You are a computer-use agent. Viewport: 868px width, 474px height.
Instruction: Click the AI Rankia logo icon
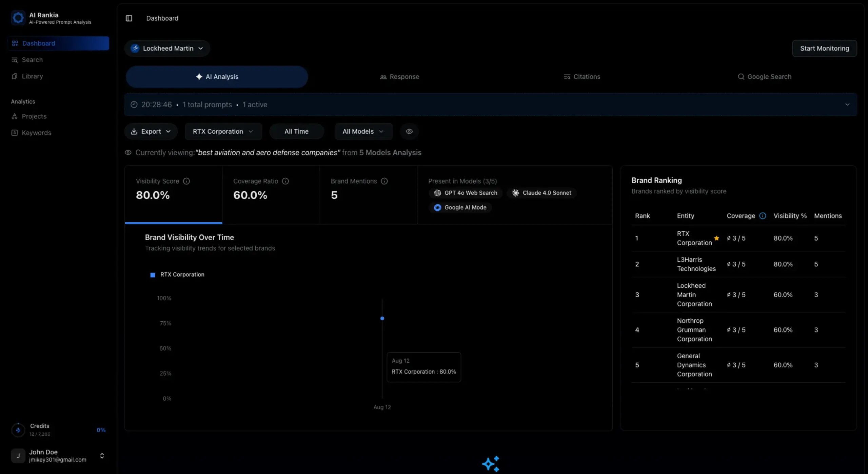click(x=18, y=18)
